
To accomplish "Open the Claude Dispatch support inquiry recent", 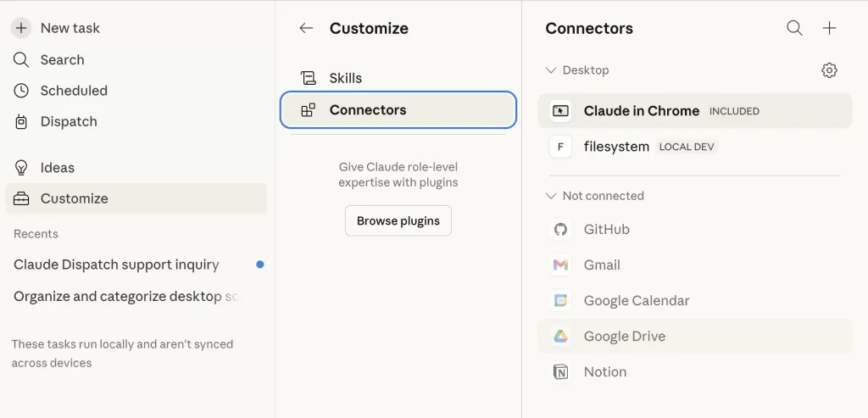I will pyautogui.click(x=116, y=265).
